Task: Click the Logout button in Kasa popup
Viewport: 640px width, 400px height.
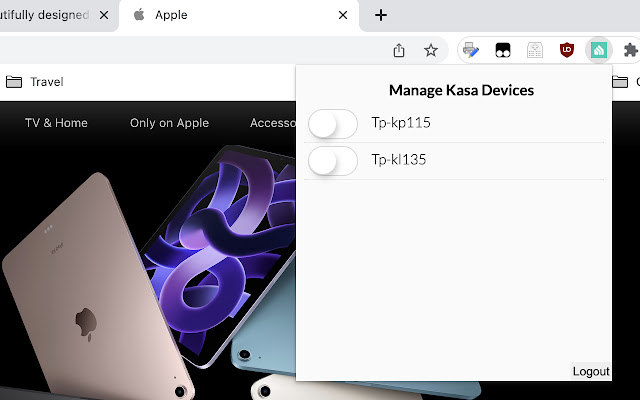Action: 591,371
